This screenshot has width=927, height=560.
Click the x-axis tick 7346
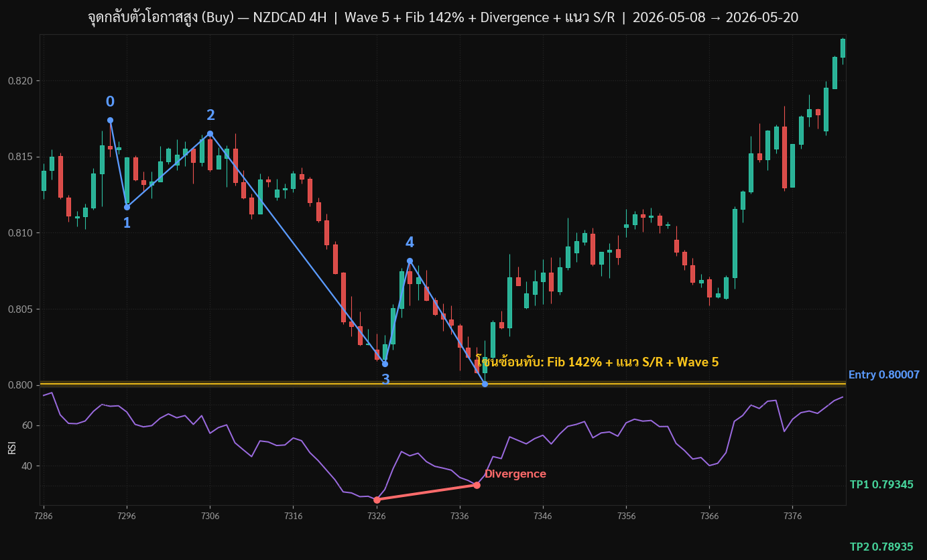coord(543,516)
